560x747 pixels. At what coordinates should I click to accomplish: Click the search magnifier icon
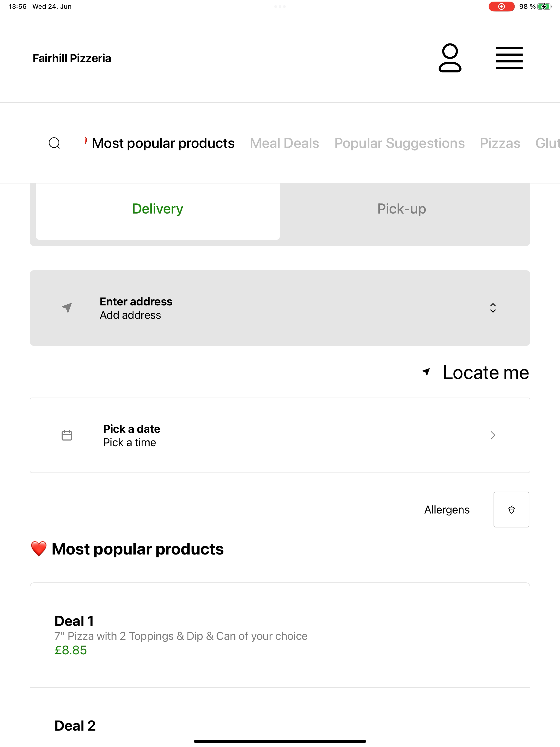point(54,143)
